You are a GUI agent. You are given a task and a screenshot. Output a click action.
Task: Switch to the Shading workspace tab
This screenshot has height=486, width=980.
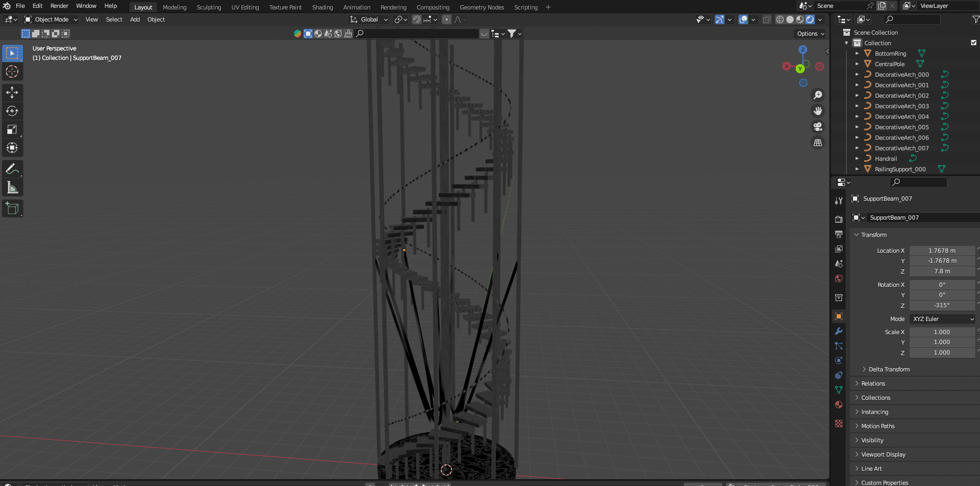(x=322, y=7)
